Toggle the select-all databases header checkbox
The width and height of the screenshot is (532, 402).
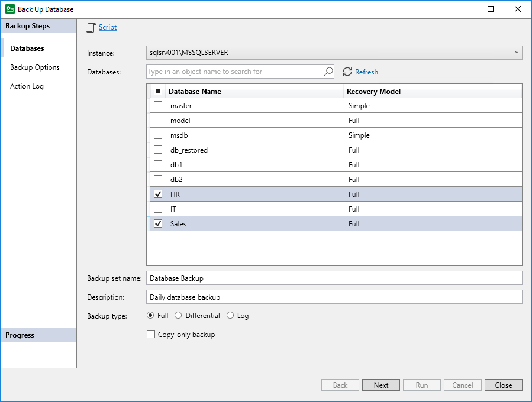coord(157,90)
